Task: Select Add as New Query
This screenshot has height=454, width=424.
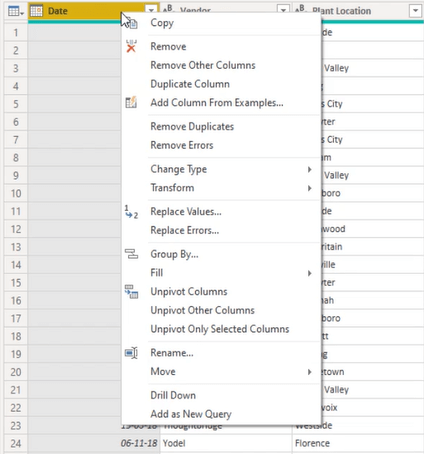Action: tap(191, 414)
